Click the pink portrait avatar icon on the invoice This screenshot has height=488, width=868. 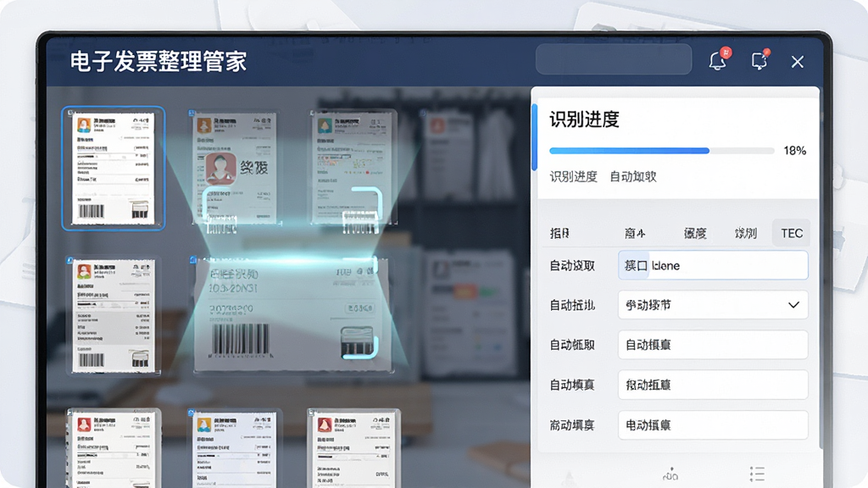click(x=220, y=169)
